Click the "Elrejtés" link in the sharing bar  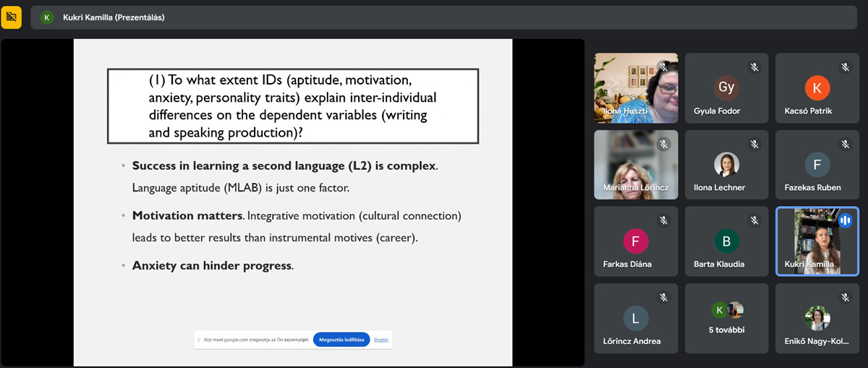coord(381,339)
